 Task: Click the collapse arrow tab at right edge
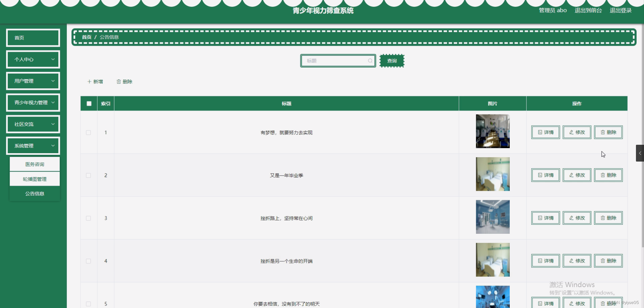click(640, 153)
